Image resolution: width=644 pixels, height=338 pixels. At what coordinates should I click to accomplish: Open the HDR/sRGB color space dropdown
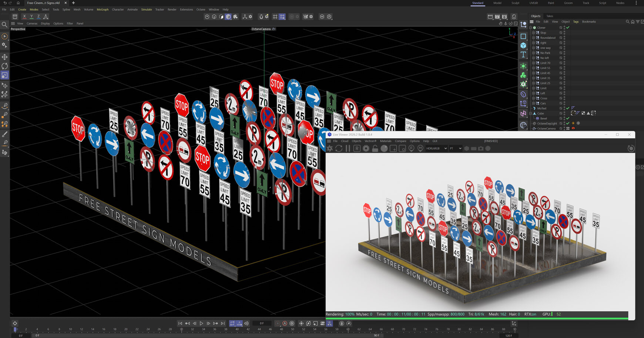tap(436, 148)
